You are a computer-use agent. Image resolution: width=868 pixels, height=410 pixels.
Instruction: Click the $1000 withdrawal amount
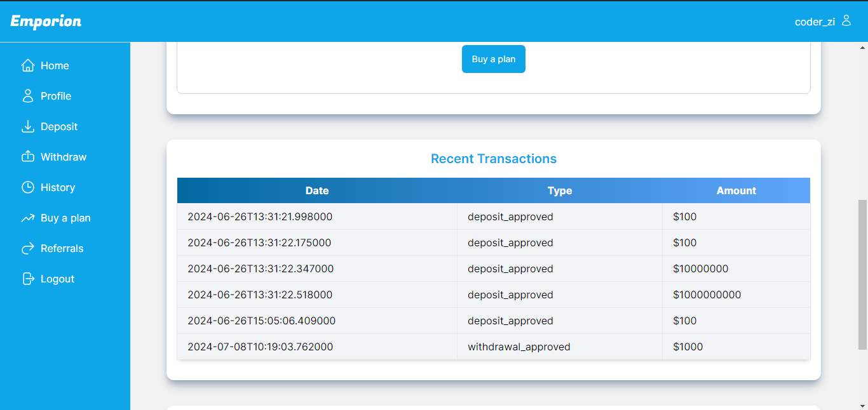(x=688, y=347)
